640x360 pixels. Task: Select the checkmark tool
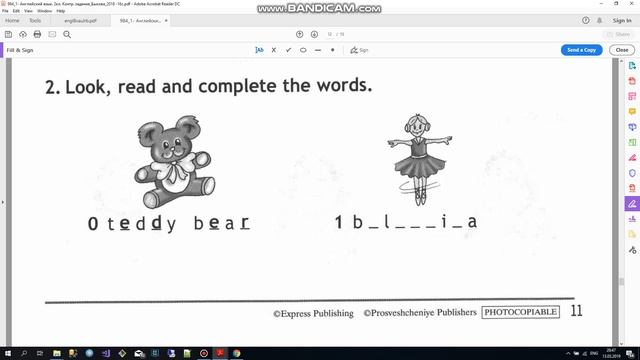point(289,50)
